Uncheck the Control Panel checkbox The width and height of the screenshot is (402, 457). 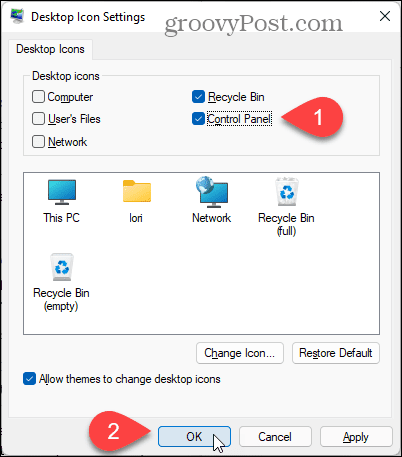click(198, 119)
